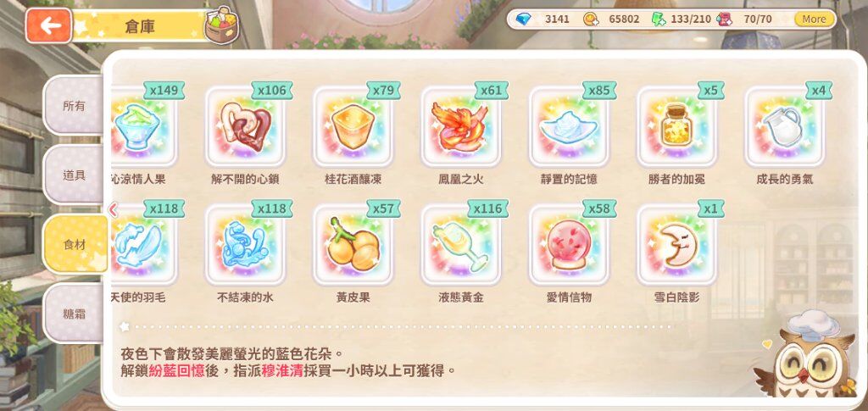Switch to the 所有 tab
This screenshot has width=868, height=411.
(75, 105)
